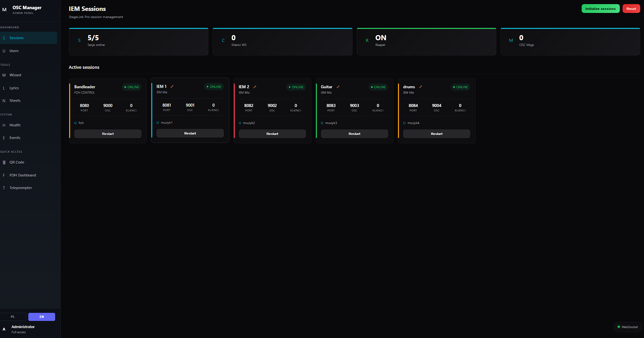Click the ONLINE badge on Bandleader session
The image size is (644, 338).
coord(132,87)
